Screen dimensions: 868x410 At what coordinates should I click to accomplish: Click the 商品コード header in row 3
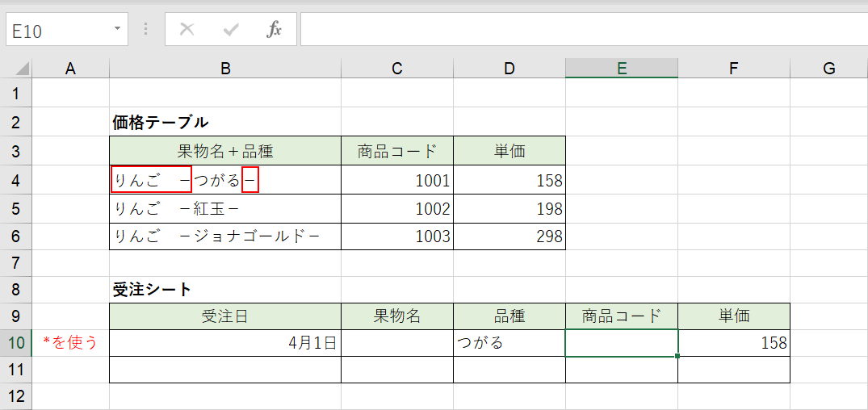pos(397,150)
